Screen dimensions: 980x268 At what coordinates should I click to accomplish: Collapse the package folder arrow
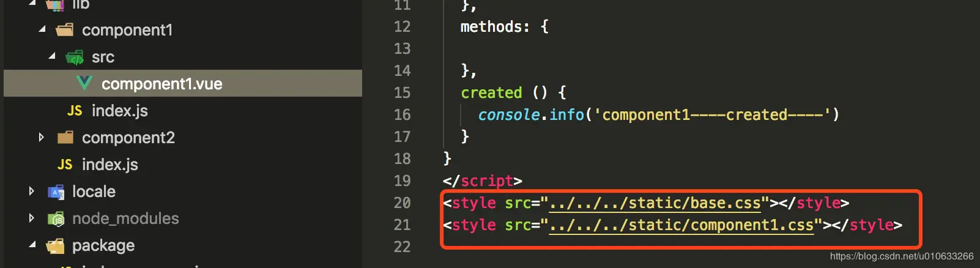click(32, 244)
